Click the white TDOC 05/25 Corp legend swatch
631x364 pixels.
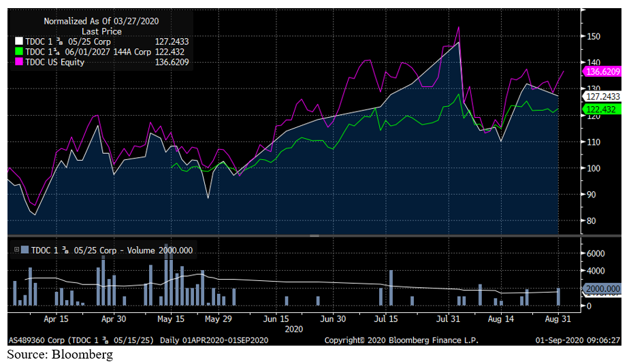[19, 42]
